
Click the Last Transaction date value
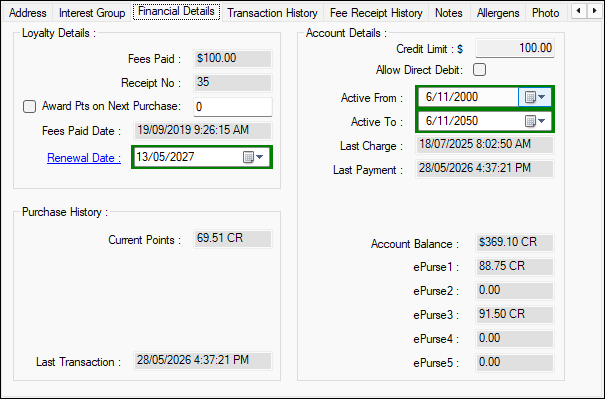203,360
